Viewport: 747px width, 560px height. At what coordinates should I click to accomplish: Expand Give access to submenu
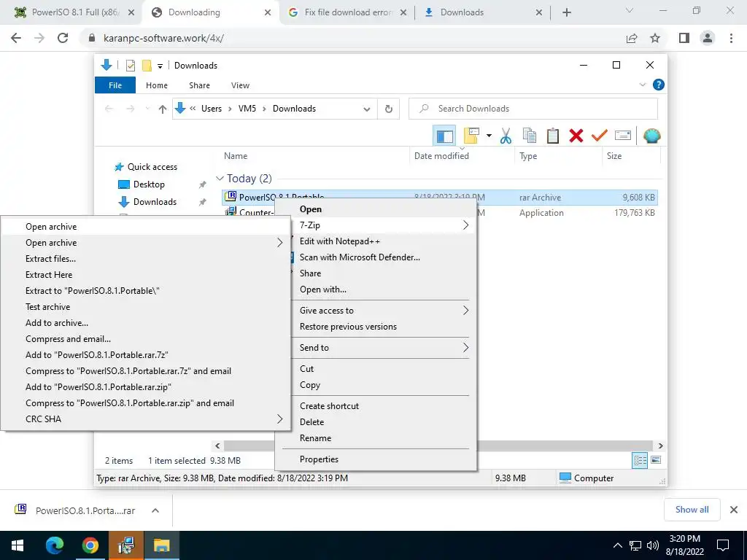click(466, 311)
